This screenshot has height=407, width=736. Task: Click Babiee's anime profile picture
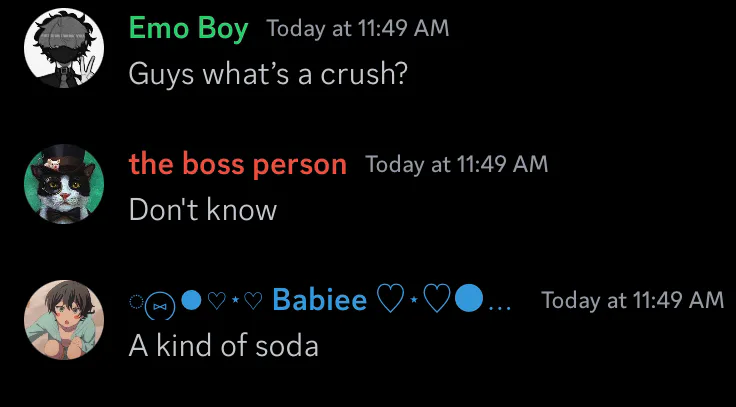pos(64,320)
